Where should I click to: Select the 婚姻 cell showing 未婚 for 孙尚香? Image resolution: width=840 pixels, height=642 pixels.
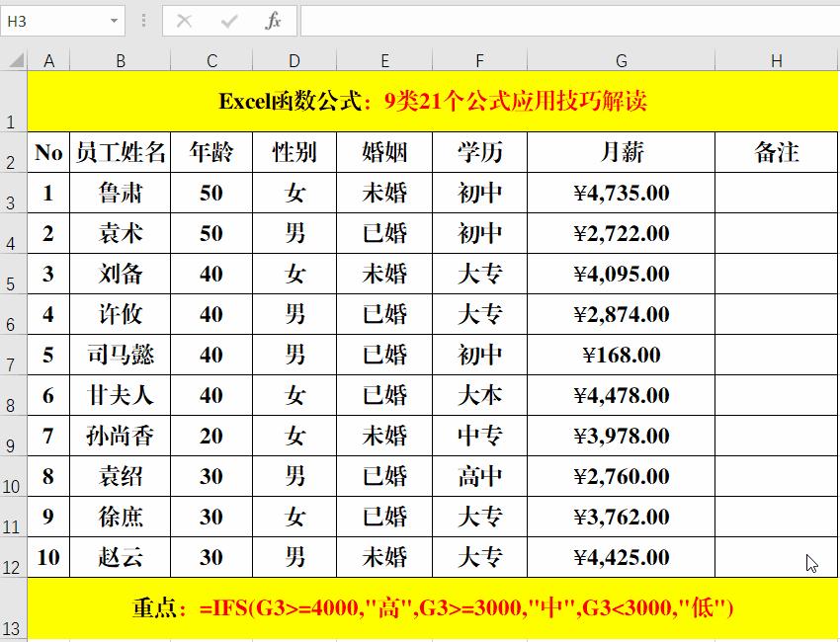[384, 436]
